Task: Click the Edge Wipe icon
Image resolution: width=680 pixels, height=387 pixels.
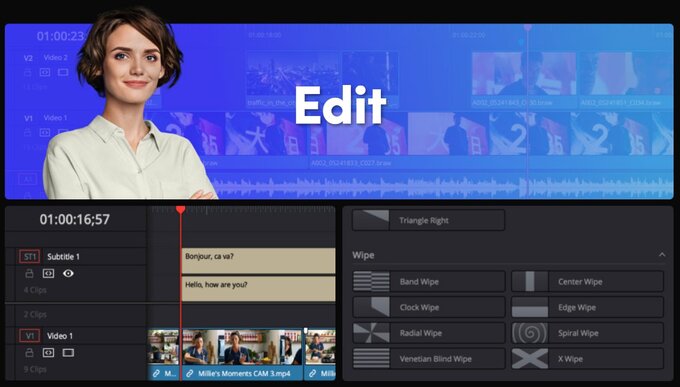Action: (530, 307)
